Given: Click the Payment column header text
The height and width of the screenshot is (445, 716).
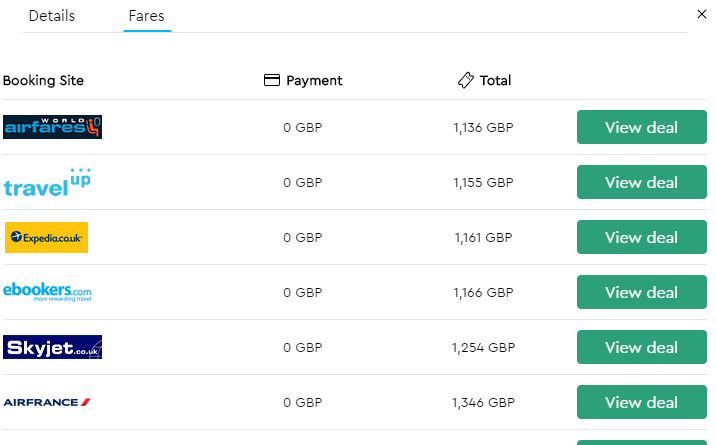Looking at the screenshot, I should tap(314, 80).
